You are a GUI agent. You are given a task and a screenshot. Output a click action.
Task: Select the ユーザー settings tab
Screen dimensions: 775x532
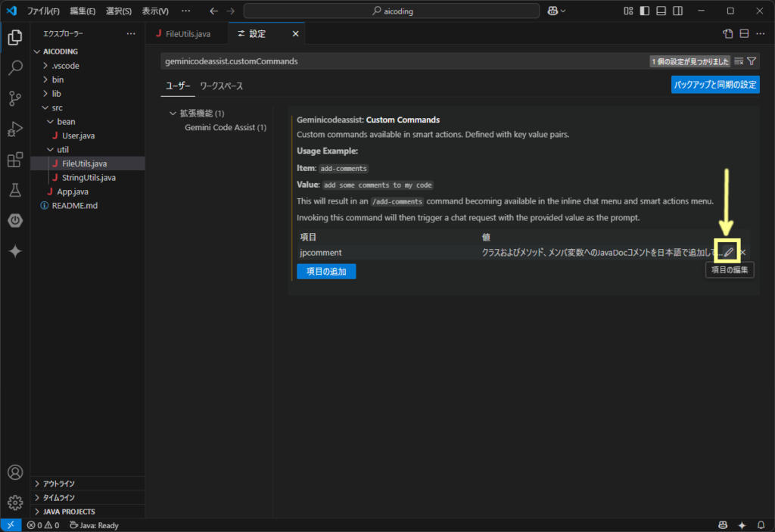click(x=178, y=86)
